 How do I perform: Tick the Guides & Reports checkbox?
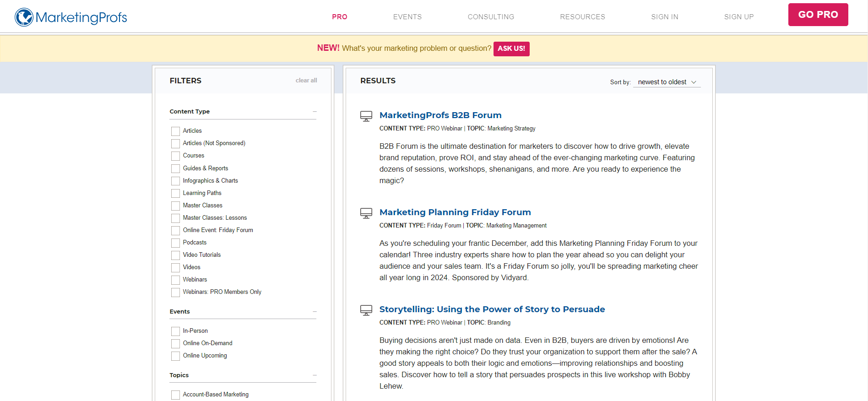click(x=175, y=169)
